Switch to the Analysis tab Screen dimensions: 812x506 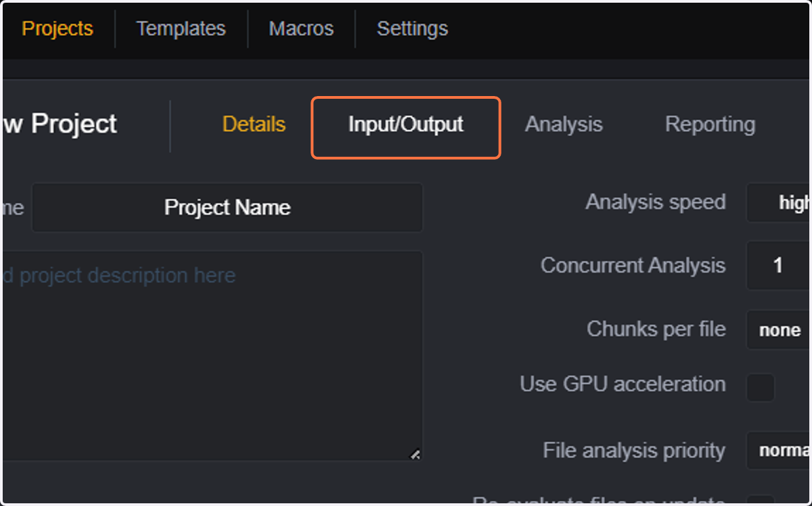564,124
